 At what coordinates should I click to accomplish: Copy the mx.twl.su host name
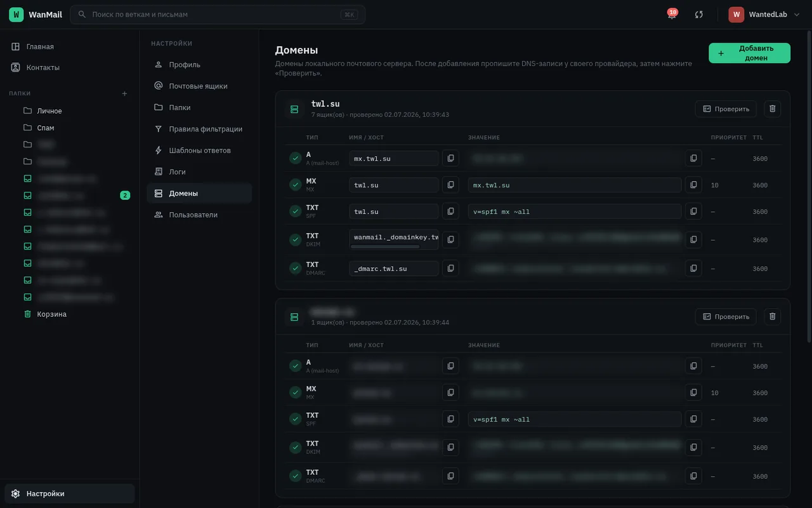click(450, 158)
